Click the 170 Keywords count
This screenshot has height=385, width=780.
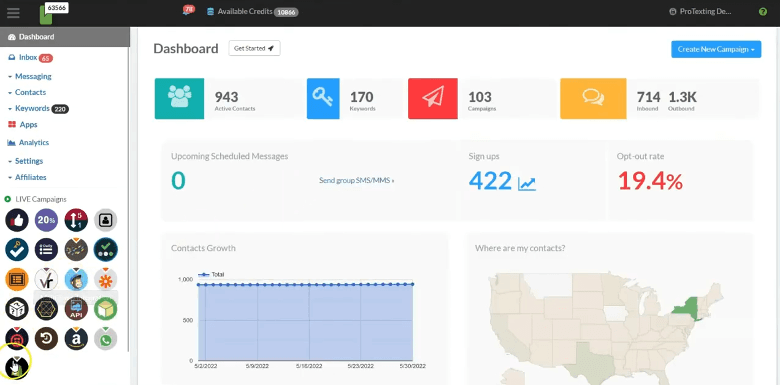362,96
